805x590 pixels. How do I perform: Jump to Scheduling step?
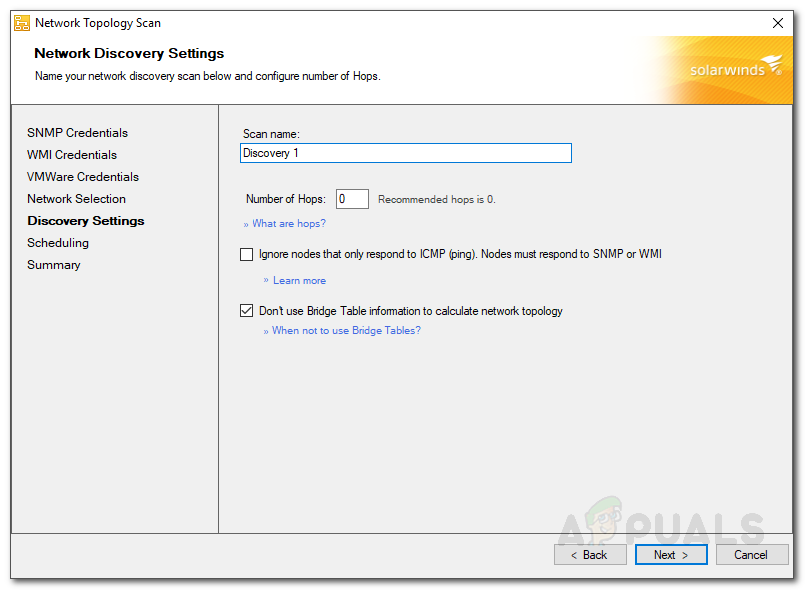coord(58,243)
